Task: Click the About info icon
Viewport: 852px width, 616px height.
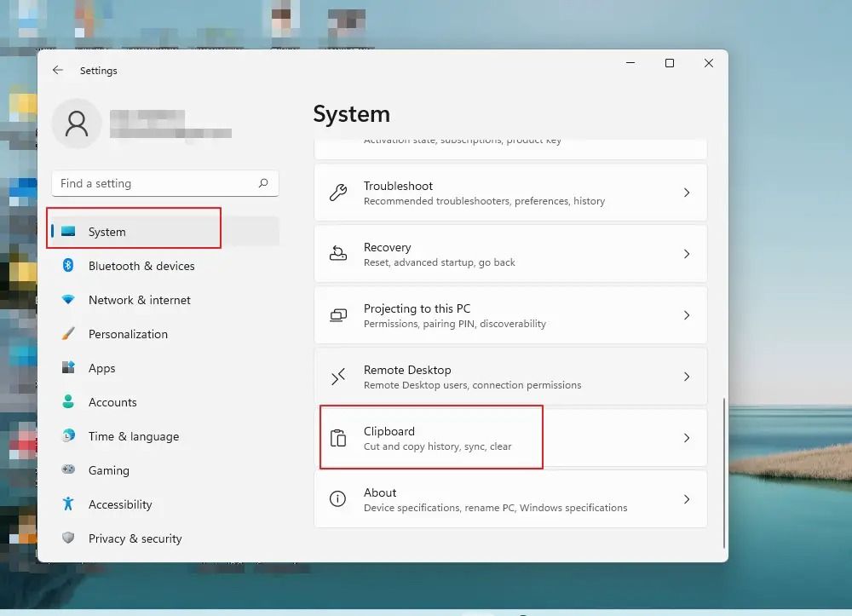Action: (x=340, y=499)
